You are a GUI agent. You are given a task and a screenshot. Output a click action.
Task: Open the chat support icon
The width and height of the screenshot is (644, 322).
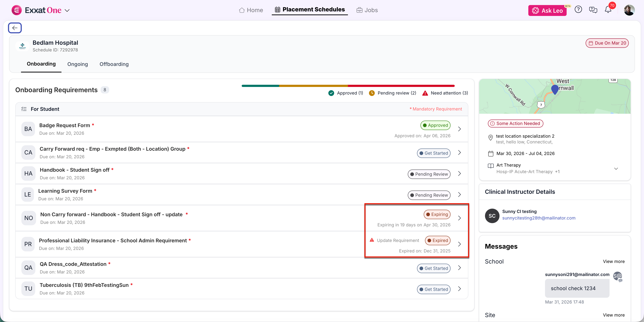click(593, 10)
